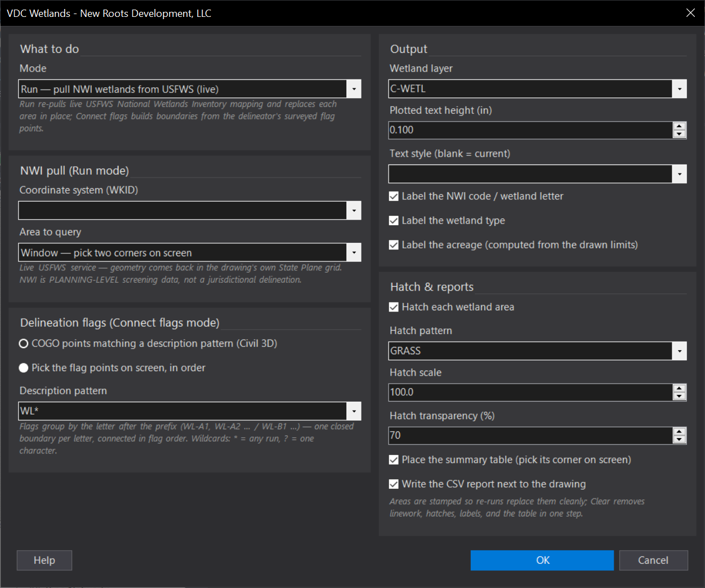Click the Hatch scale value field
Viewport: 705px width, 588px height.
click(x=530, y=392)
